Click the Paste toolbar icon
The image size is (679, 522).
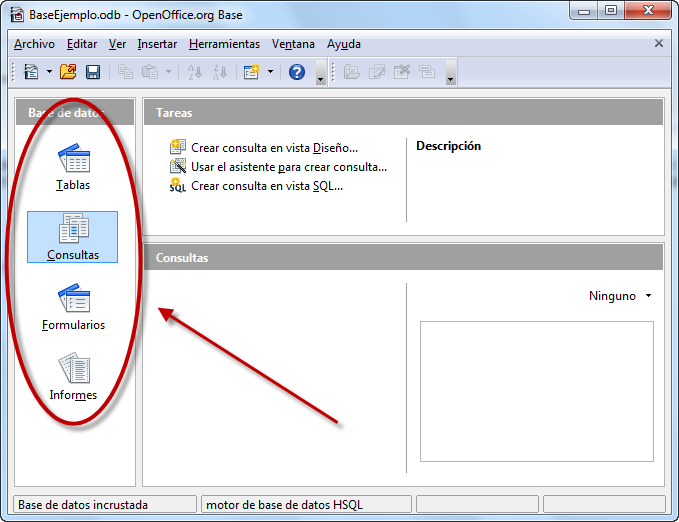[x=150, y=72]
